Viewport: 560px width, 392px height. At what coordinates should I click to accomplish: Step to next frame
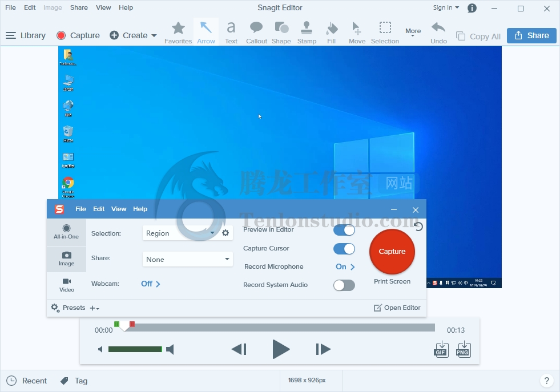coord(323,349)
